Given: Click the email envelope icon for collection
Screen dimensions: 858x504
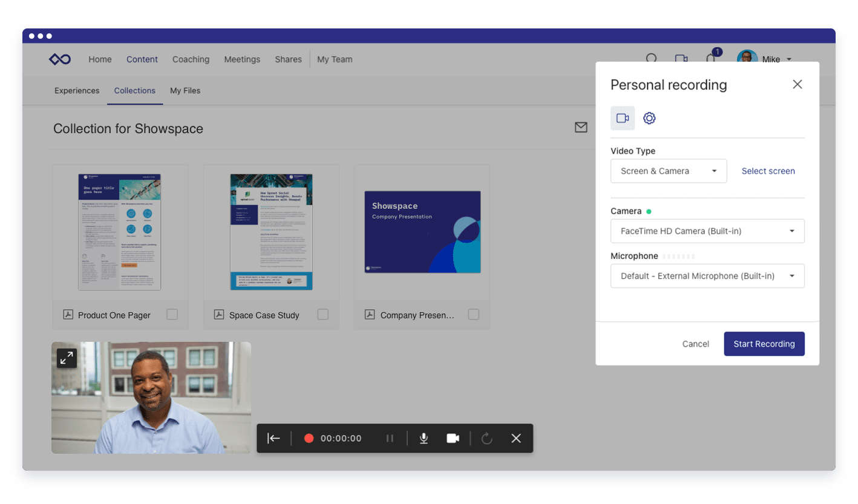Looking at the screenshot, I should coord(581,128).
